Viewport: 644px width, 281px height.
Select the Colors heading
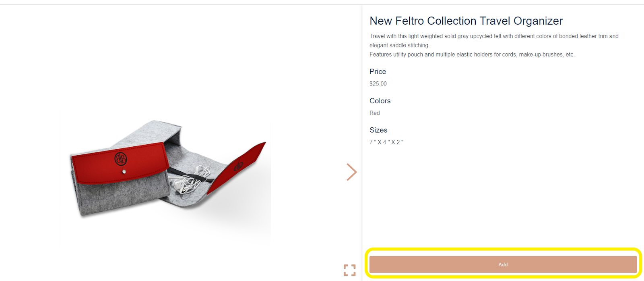tap(380, 101)
